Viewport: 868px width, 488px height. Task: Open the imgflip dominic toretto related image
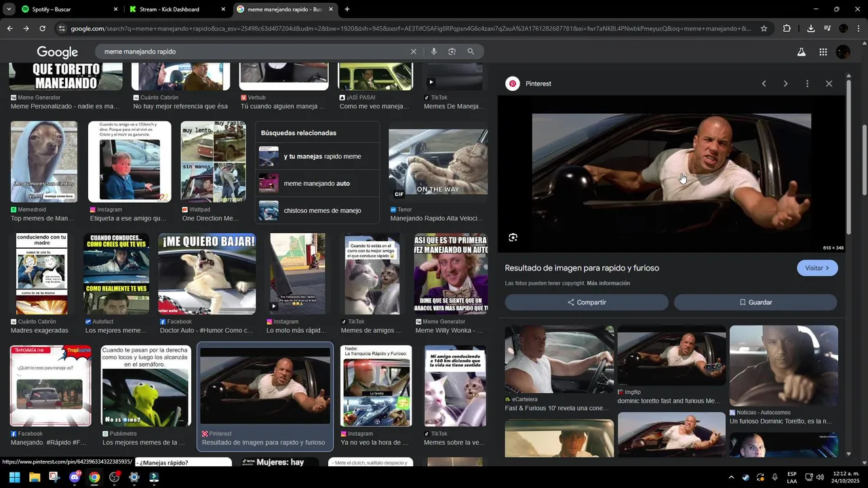[x=671, y=356]
